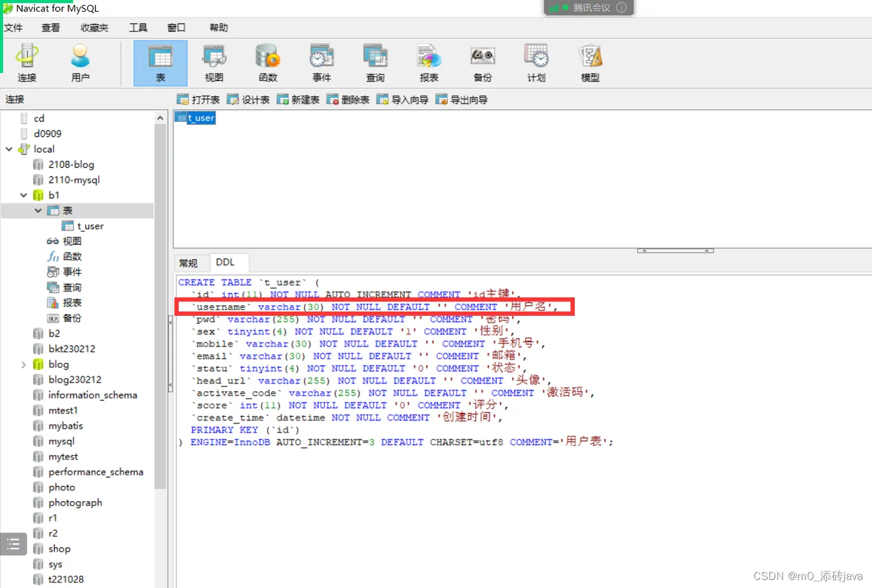
Task: Select the blog230212 database
Action: (67, 379)
